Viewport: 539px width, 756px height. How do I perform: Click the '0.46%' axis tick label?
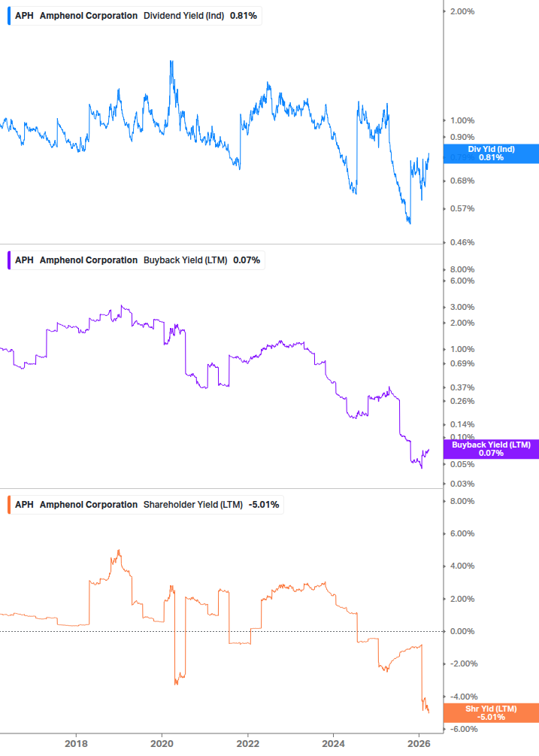tap(462, 242)
